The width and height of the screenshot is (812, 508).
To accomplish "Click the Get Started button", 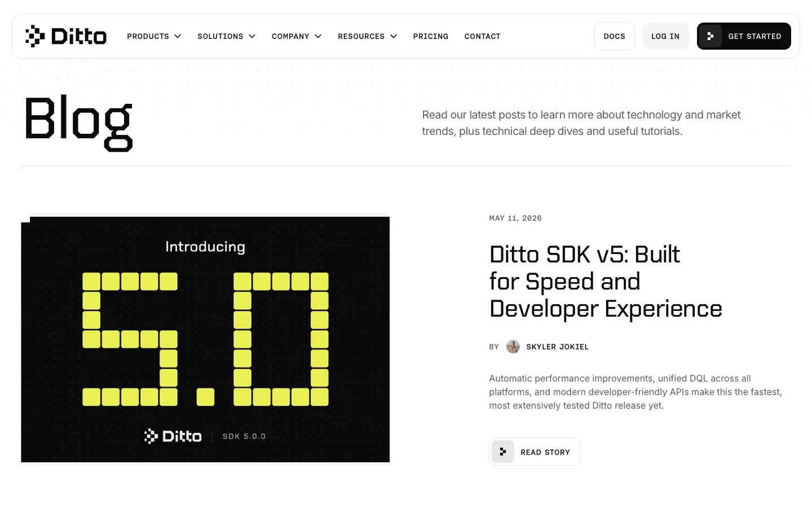I will 744,36.
